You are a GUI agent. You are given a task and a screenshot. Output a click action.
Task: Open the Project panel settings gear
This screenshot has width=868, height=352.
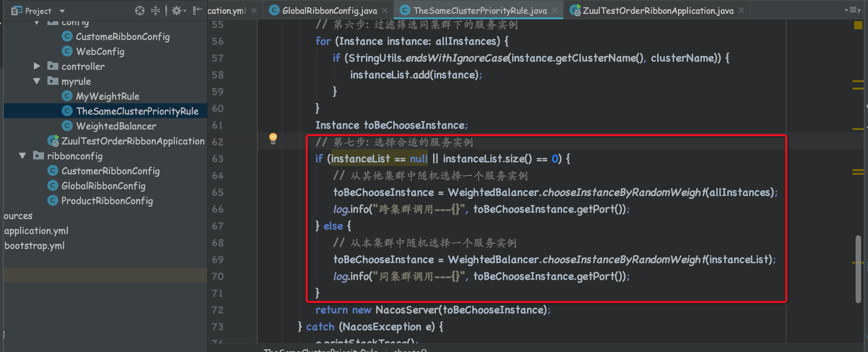point(177,11)
